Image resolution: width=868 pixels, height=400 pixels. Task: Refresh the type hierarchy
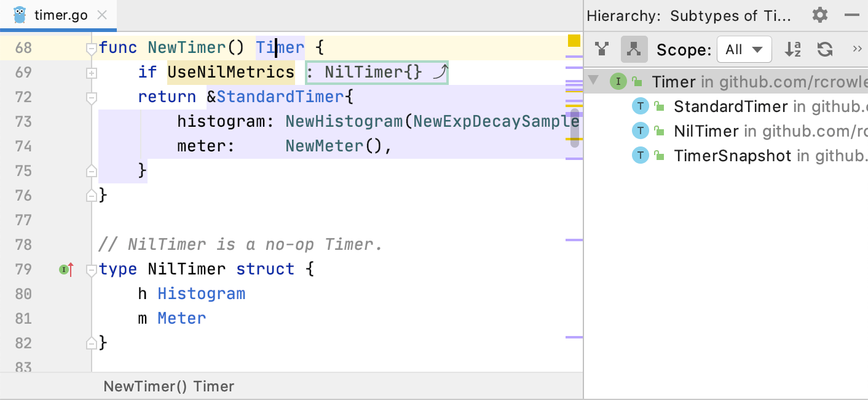(x=824, y=49)
